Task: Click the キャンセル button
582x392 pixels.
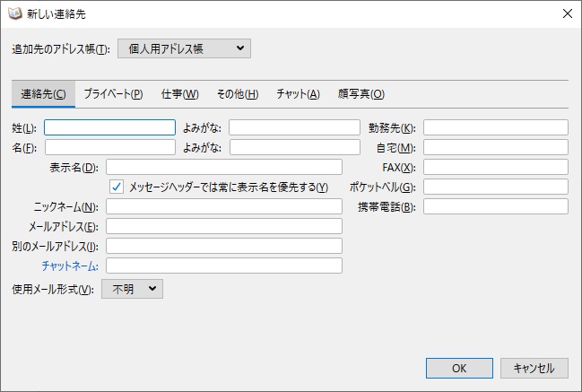Action: click(x=534, y=368)
